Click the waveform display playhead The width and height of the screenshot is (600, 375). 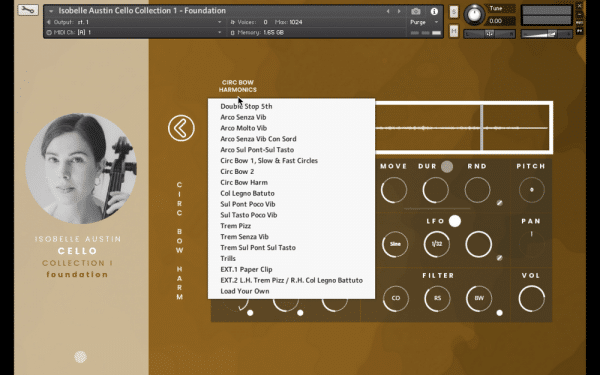click(x=481, y=128)
